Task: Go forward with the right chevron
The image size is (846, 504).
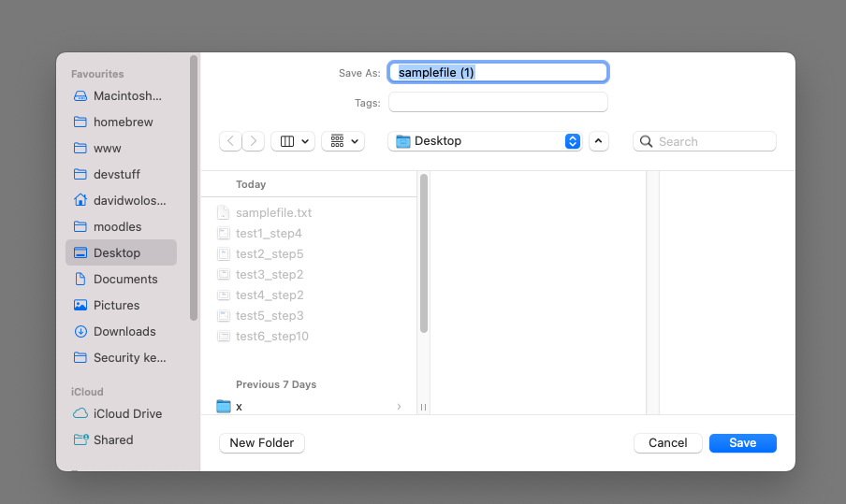Action: pos(254,141)
